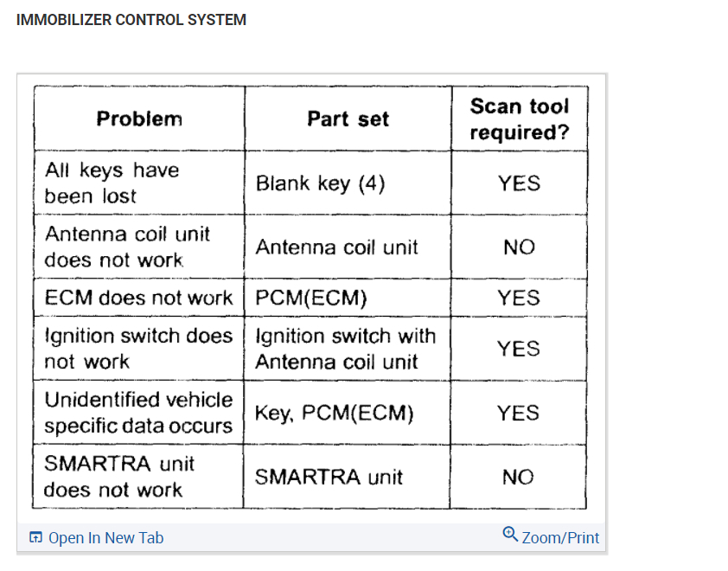Screen dimensions: 728x571
Task: Click the Blank key (4) cell
Action: click(320, 183)
